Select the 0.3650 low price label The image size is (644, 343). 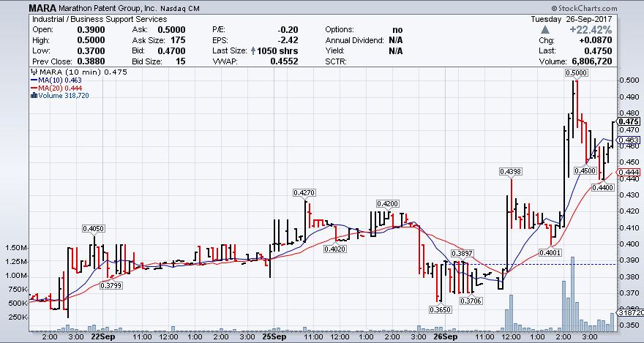click(x=439, y=309)
